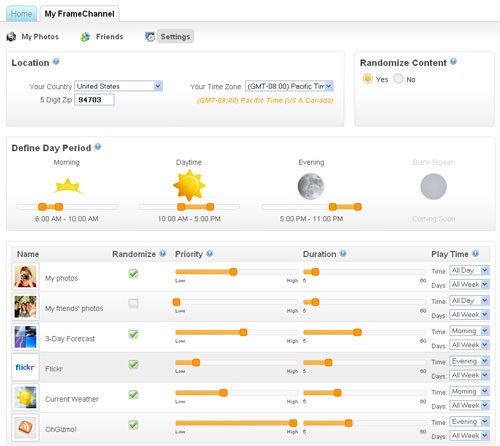The width and height of the screenshot is (500, 446).
Task: Click the Duration slider handle for 3-Day Forecast
Action: point(357,332)
